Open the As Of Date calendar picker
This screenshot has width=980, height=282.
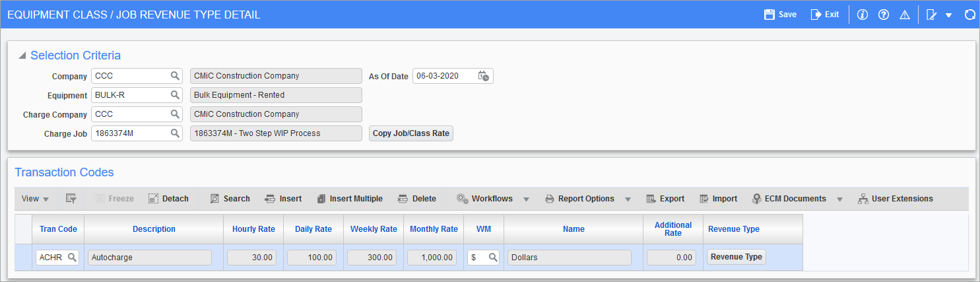point(484,76)
